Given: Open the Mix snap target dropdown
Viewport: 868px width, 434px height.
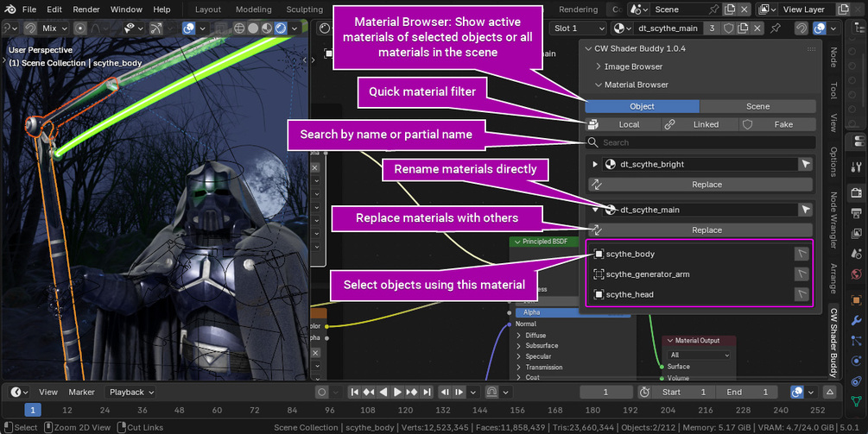Looking at the screenshot, I should coord(54,28).
